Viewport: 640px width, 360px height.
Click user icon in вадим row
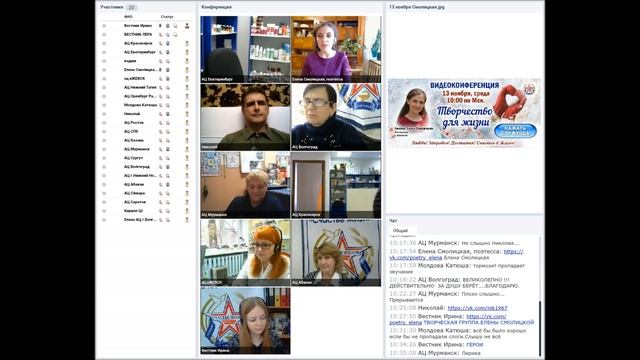tap(187, 61)
